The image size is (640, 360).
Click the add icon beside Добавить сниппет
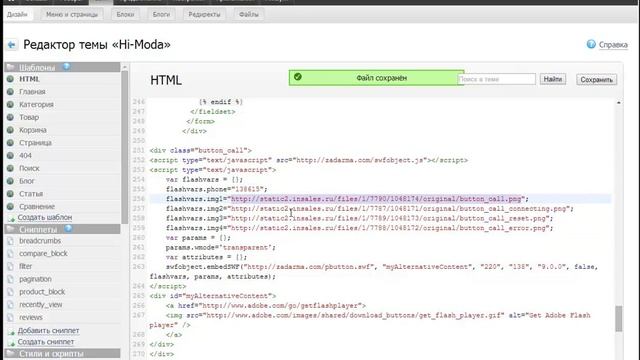[11, 331]
